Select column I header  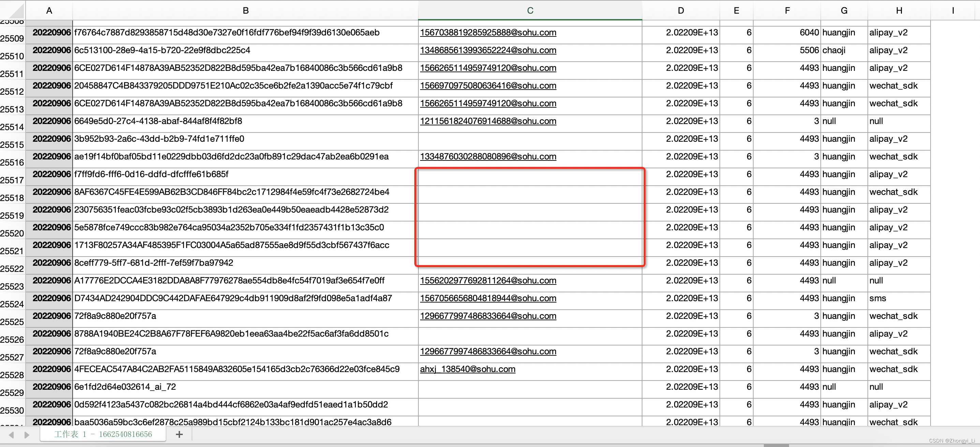953,11
